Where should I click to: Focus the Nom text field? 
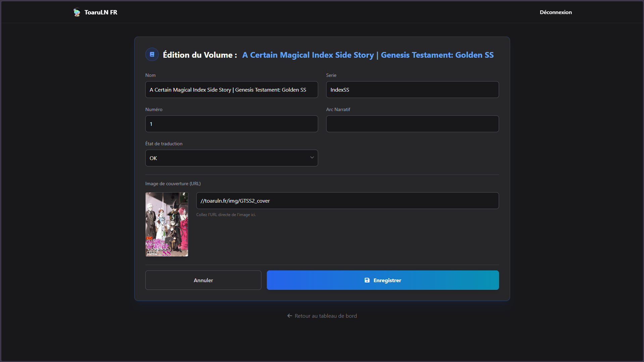pyautogui.click(x=231, y=90)
